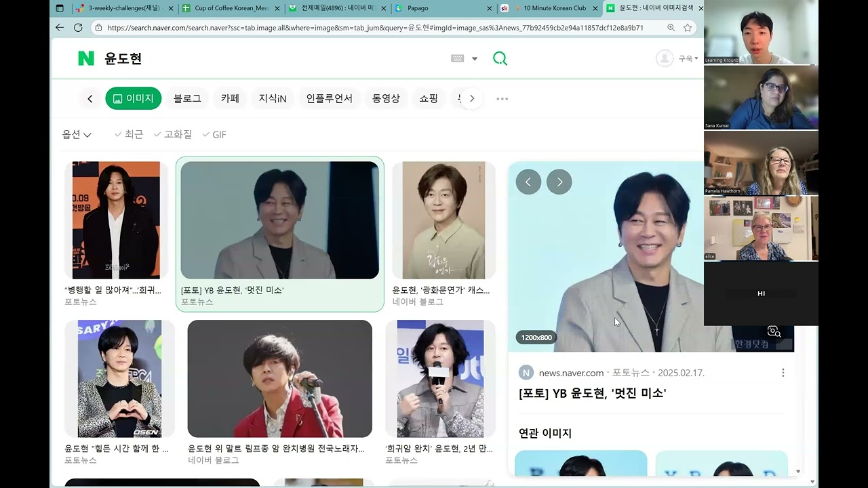Image resolution: width=868 pixels, height=488 pixels.
Task: Switch to the Papago browser tab
Action: (x=442, y=8)
